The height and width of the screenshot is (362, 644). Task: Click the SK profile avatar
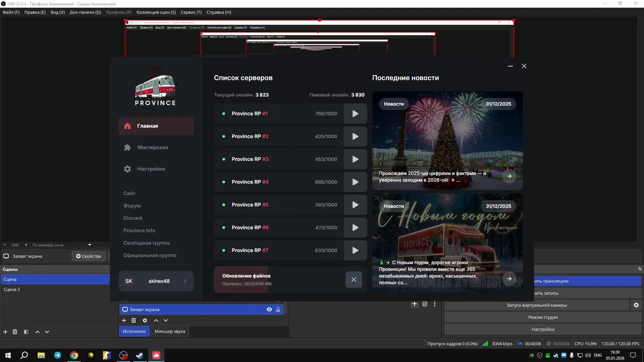(x=129, y=281)
